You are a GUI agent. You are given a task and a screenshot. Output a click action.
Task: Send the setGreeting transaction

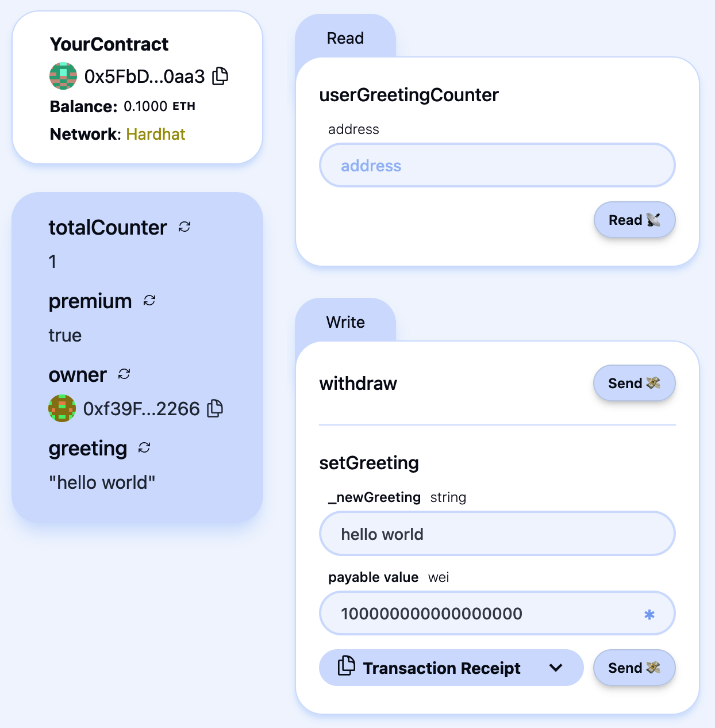(x=634, y=668)
